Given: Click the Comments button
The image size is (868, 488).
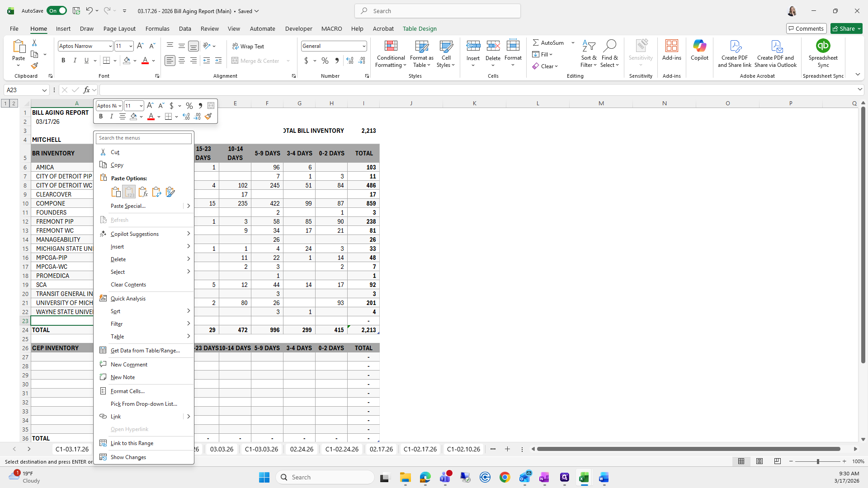Looking at the screenshot, I should click(x=806, y=28).
